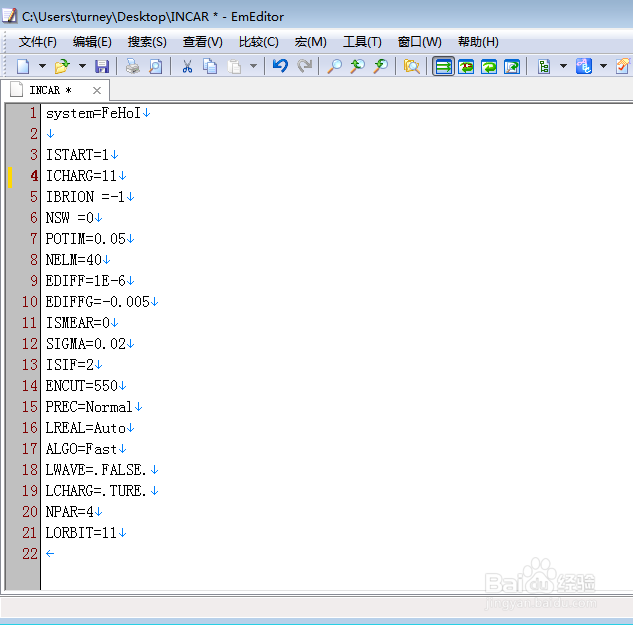The width and height of the screenshot is (633, 625).
Task: Expand the Configuration dropdown arrow
Action: (563, 66)
